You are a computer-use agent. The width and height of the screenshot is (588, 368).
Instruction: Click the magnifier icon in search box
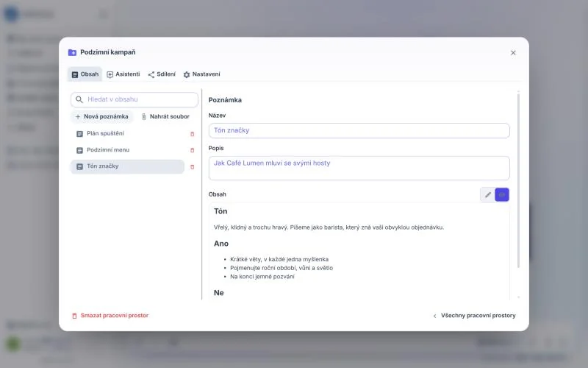point(79,99)
